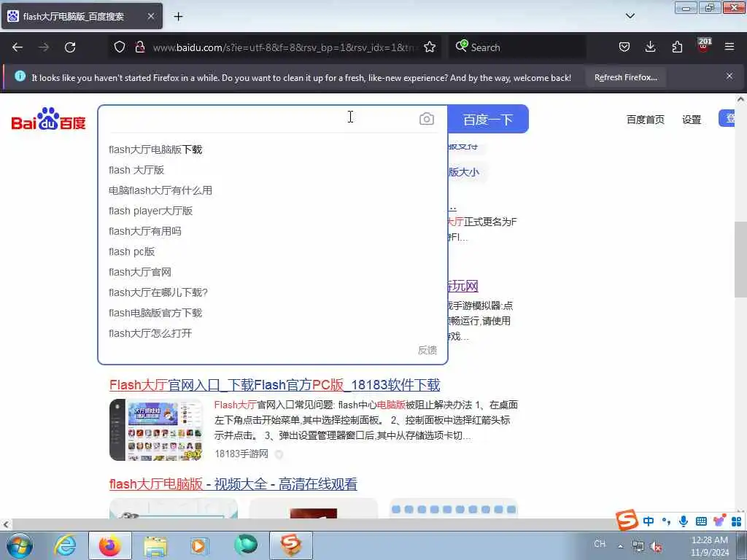Open the network and action center tray icon
The width and height of the screenshot is (747, 560).
(638, 547)
